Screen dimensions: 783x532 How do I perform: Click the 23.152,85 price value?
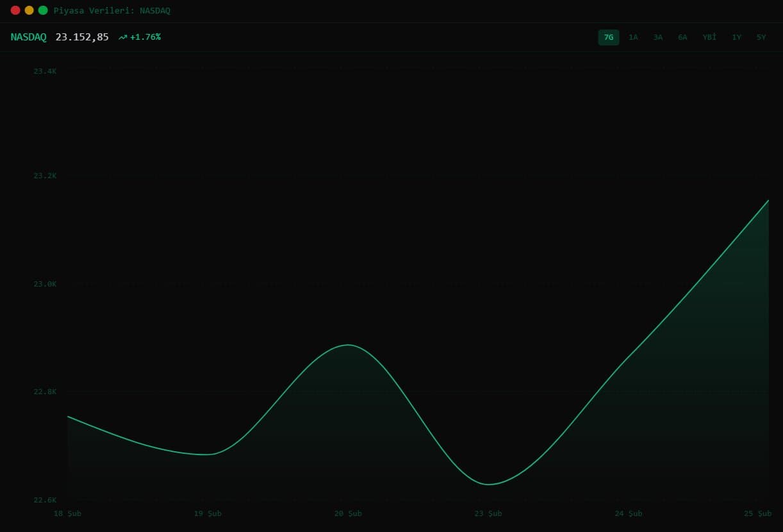(x=82, y=37)
